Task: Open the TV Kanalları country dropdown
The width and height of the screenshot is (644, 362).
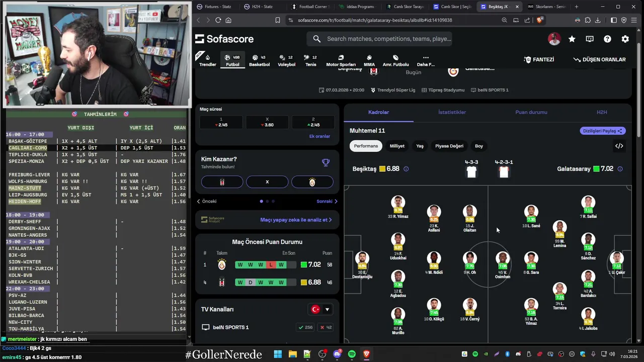Action: (x=320, y=309)
